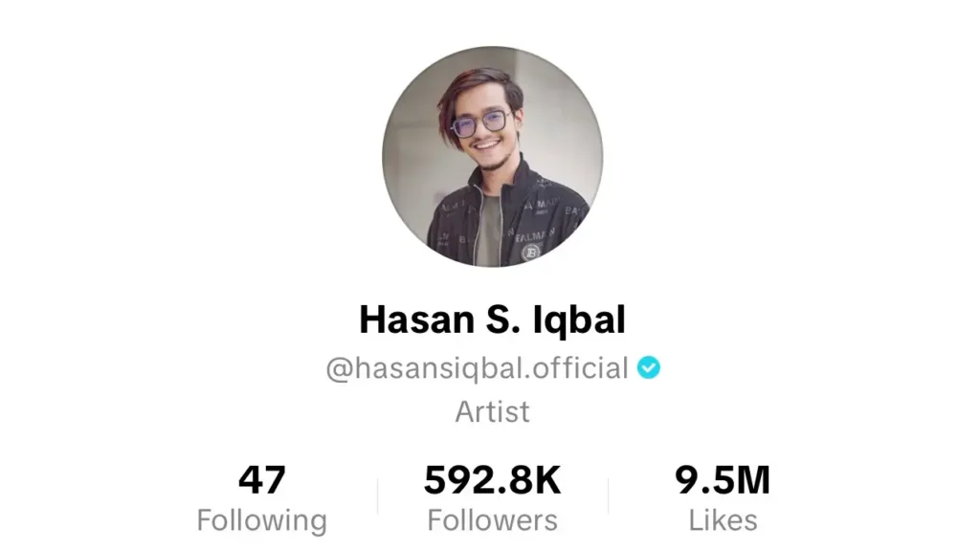Click the 9.5M likes count
Screen dimensions: 980x551
pos(723,480)
